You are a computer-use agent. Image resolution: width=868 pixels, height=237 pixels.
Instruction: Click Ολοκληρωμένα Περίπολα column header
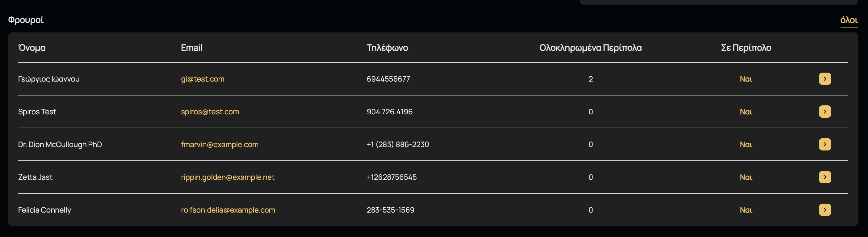click(x=590, y=48)
